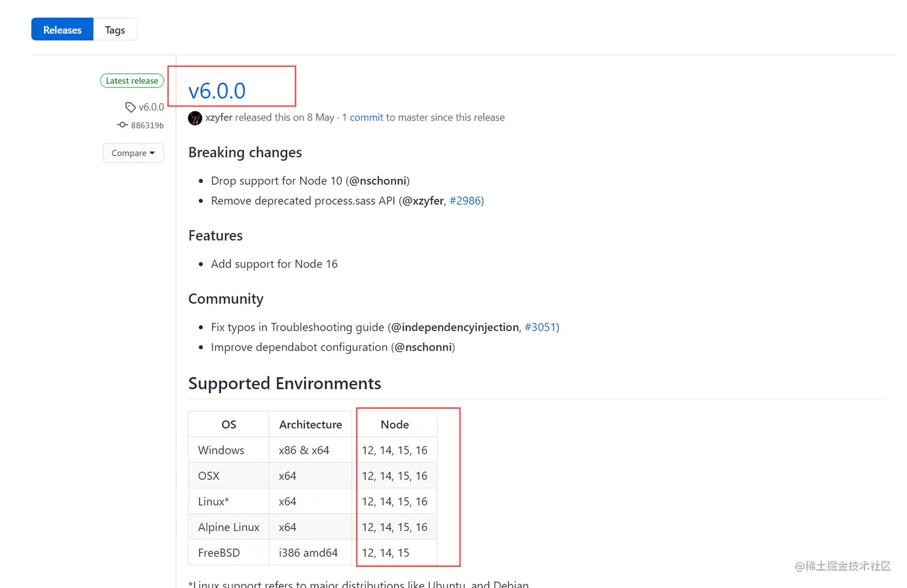Click the 'OSX' table cell
The image size is (907, 588).
[229, 476]
